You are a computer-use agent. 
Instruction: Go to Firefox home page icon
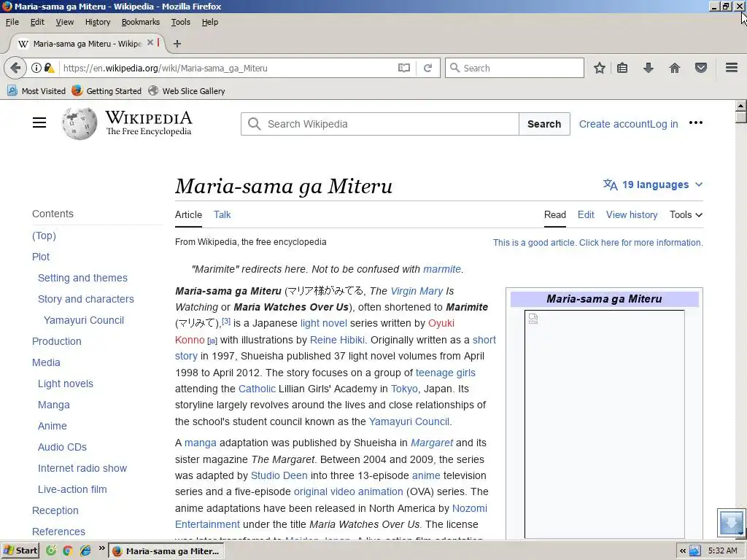pyautogui.click(x=675, y=68)
